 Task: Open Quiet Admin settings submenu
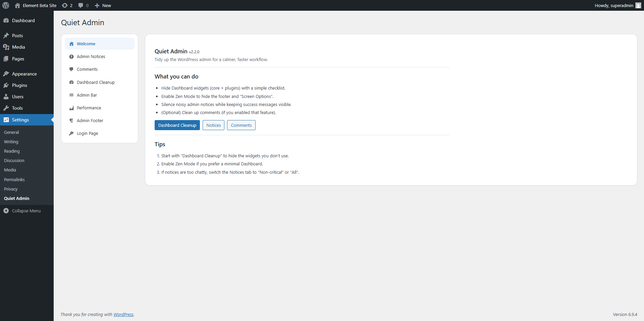[27, 198]
